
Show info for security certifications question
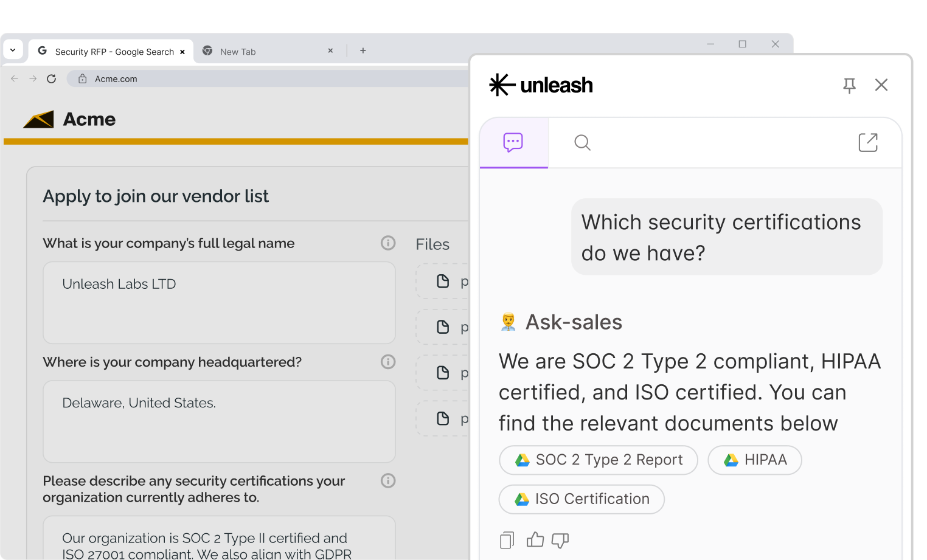pyautogui.click(x=388, y=481)
